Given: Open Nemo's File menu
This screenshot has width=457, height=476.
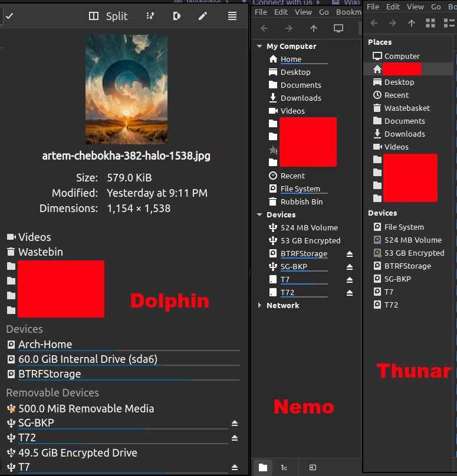Looking at the screenshot, I should [x=261, y=12].
